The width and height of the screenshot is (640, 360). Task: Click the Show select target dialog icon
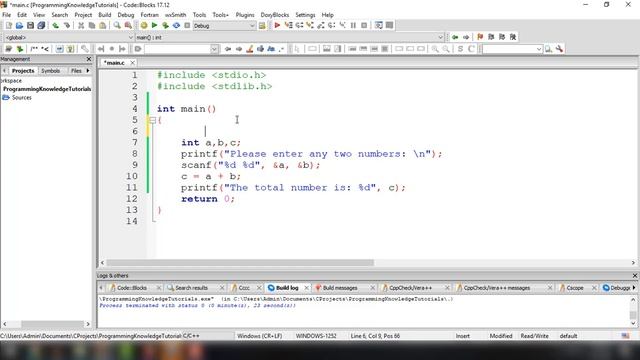[262, 26]
